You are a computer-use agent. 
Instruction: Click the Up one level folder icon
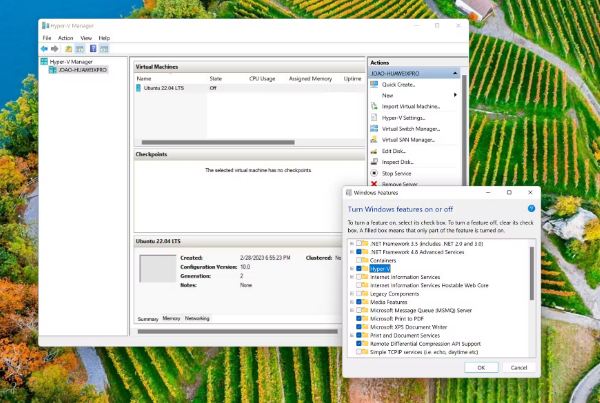click(x=68, y=49)
